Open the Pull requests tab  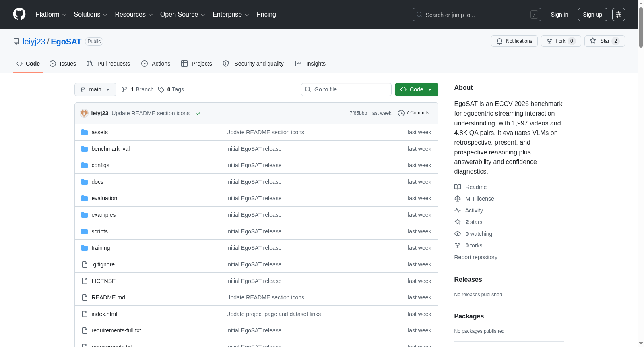click(x=108, y=64)
